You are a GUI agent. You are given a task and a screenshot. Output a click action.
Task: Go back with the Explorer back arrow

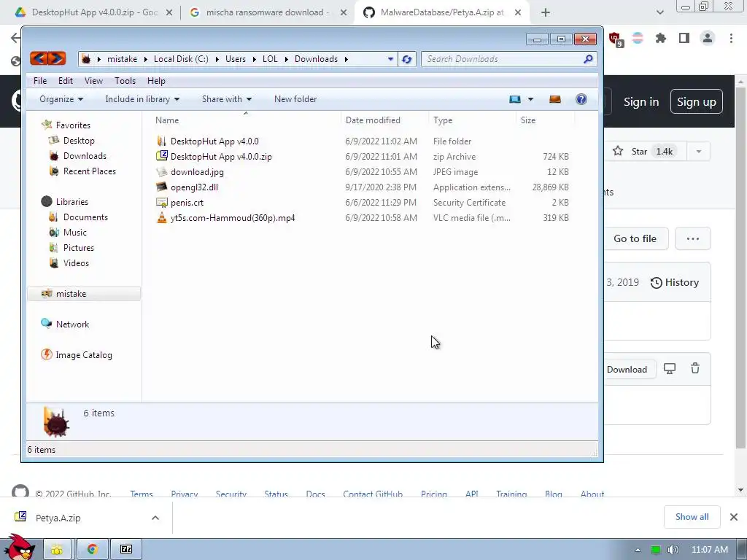[39, 58]
